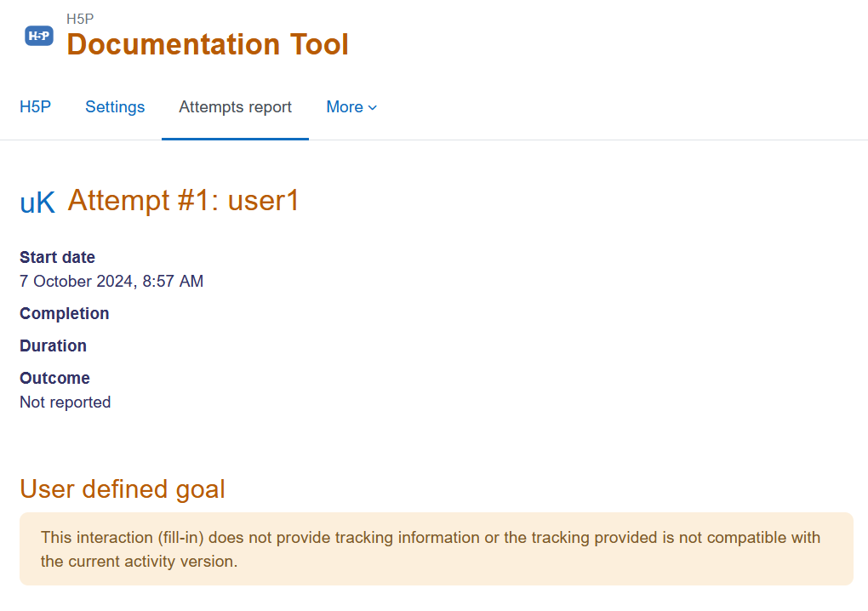Click the Attempt #1: user1 heading
868x611 pixels.
point(183,200)
